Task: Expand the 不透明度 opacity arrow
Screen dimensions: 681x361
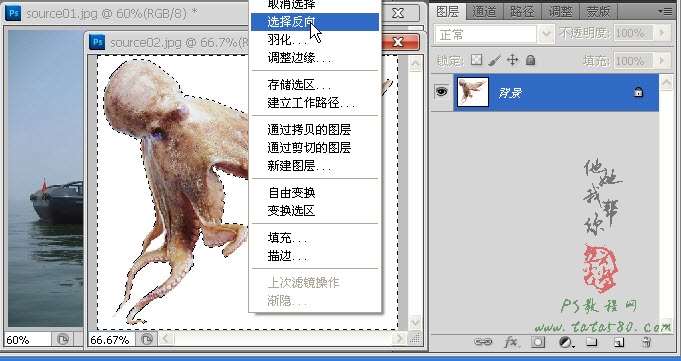Action: 662,33
